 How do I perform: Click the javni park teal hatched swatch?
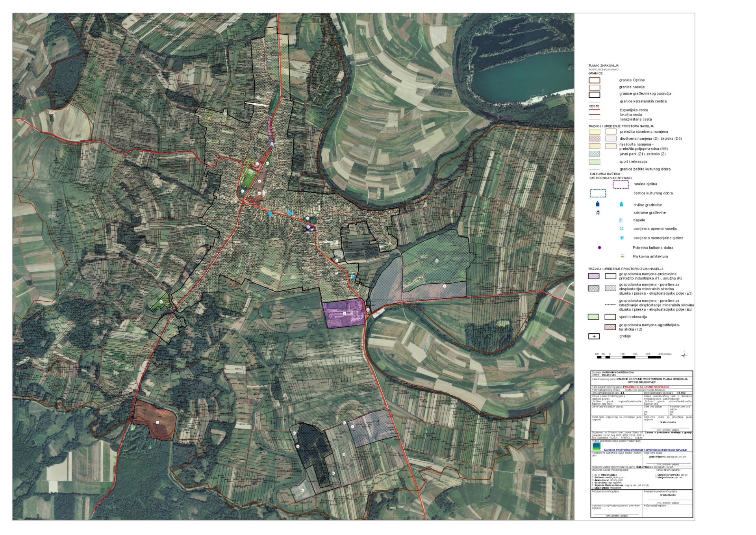click(x=594, y=154)
